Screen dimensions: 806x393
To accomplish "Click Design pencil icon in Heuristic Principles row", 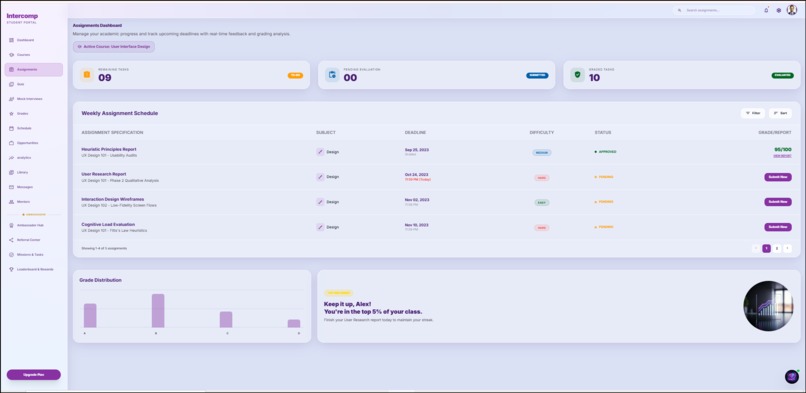I will (320, 152).
